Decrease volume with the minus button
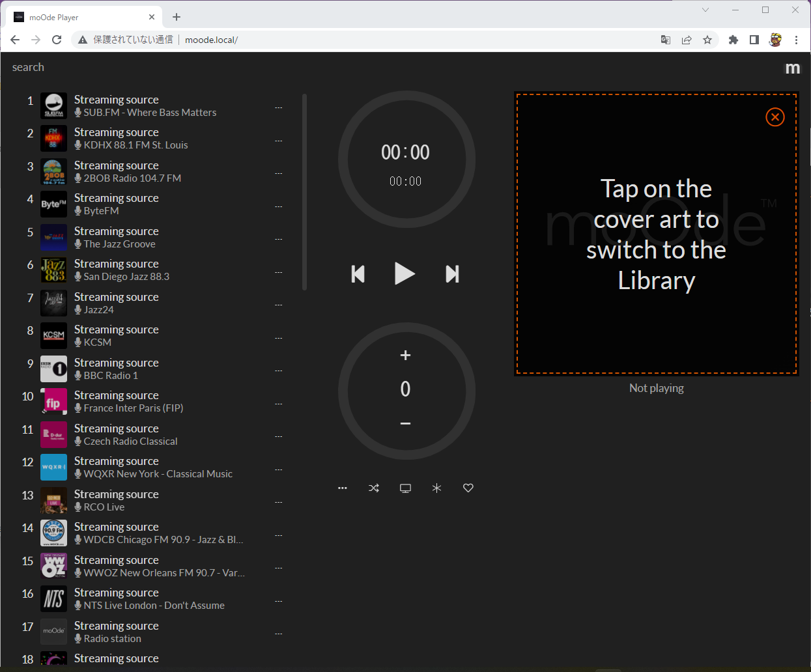The height and width of the screenshot is (672, 811). pos(405,423)
